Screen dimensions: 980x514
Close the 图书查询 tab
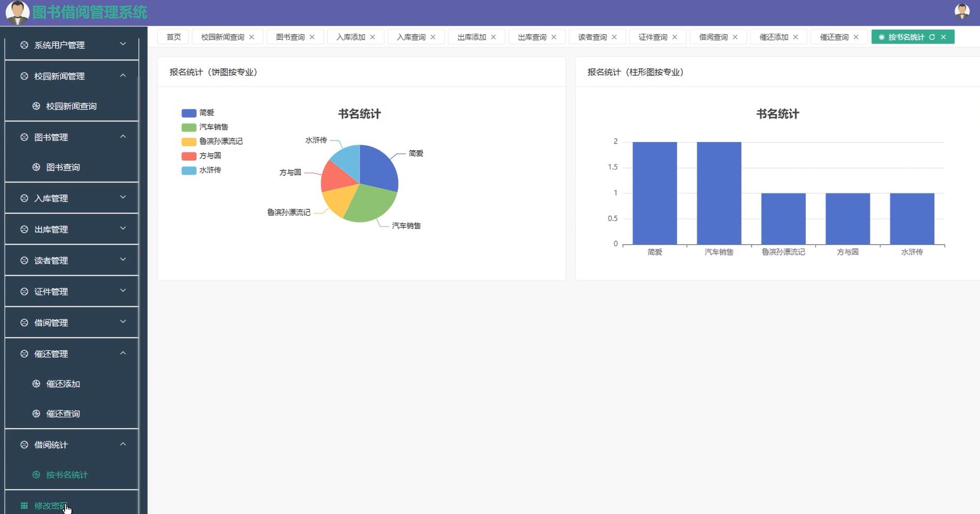[312, 37]
